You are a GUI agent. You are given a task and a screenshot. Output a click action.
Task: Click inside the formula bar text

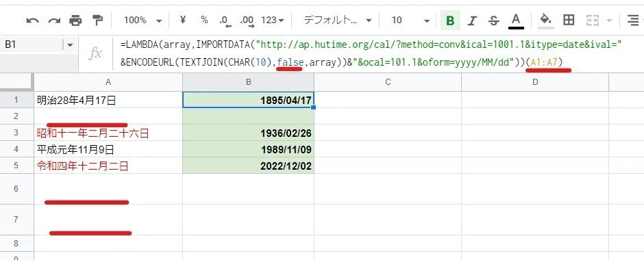click(371, 53)
